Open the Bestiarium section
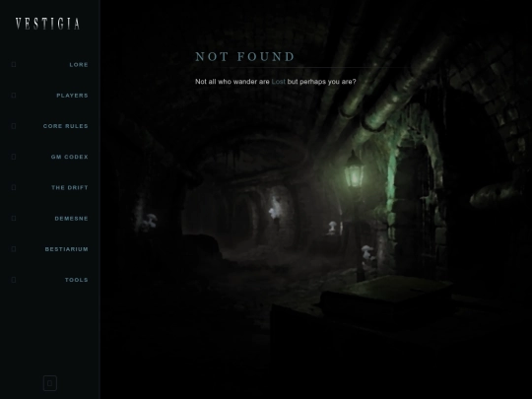This screenshot has width=532, height=399. coord(67,249)
